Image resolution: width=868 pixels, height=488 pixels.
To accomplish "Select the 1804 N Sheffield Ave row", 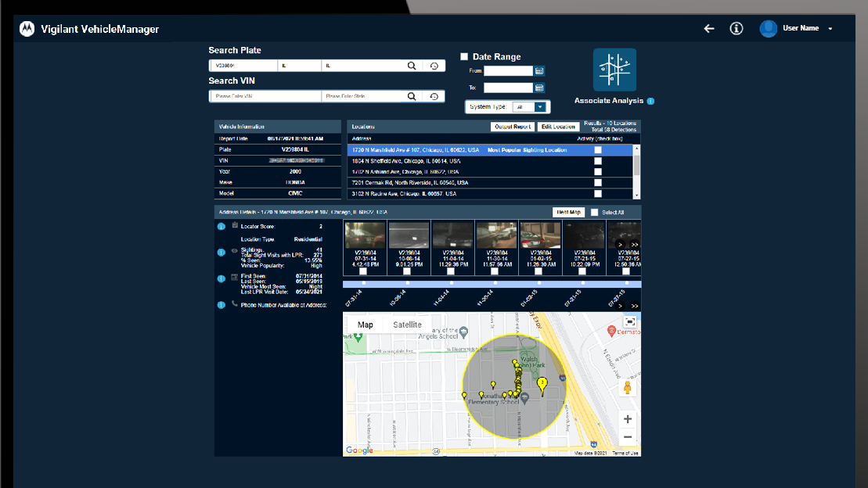I will click(490, 161).
